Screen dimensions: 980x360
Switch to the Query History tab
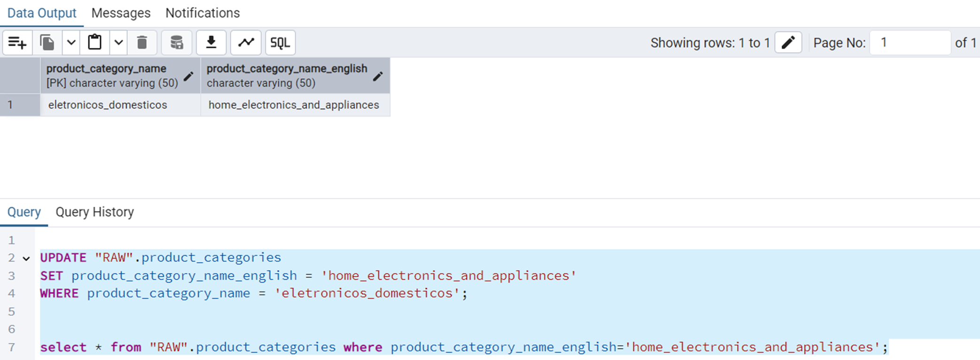(x=94, y=212)
